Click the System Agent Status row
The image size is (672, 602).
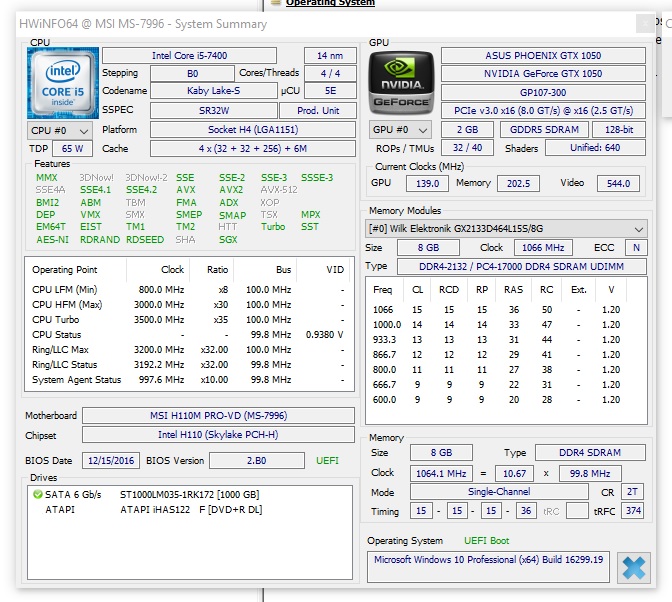pos(189,380)
